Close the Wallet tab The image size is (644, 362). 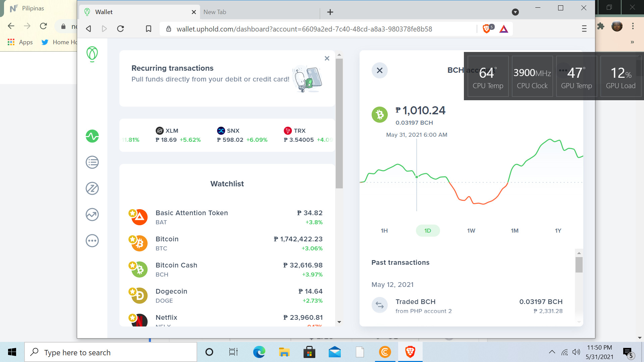[x=194, y=12]
